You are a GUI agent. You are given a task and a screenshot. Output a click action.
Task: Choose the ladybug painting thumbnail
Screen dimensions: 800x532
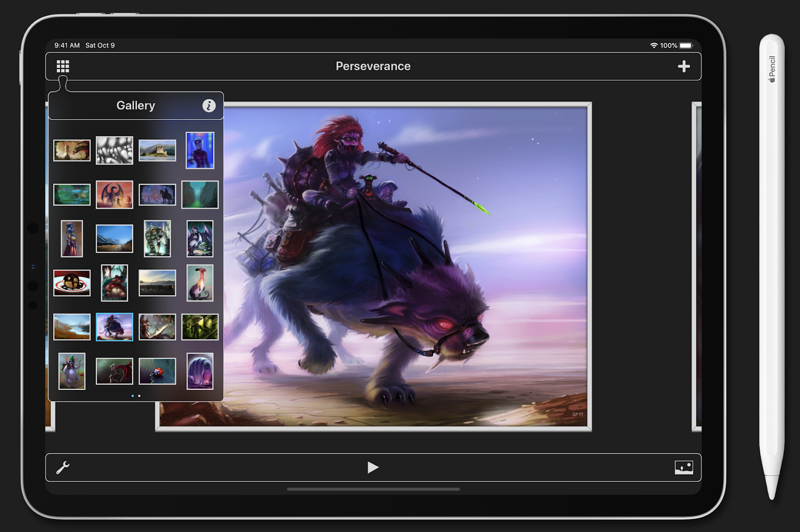[x=157, y=371]
